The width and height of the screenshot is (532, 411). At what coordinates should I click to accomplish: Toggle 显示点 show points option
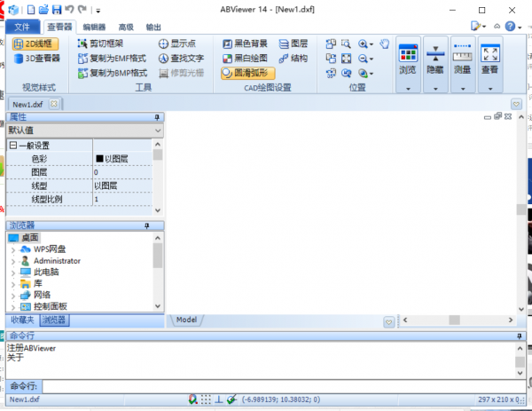coord(176,43)
